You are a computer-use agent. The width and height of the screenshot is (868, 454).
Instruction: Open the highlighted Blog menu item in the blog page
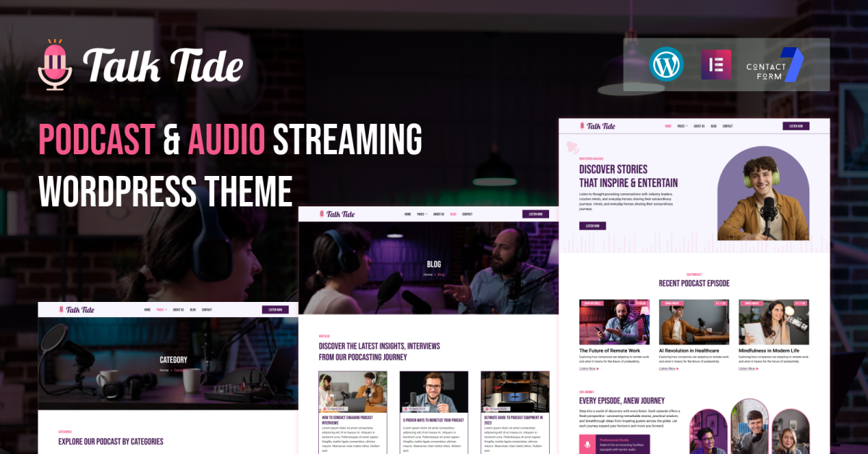(x=453, y=214)
